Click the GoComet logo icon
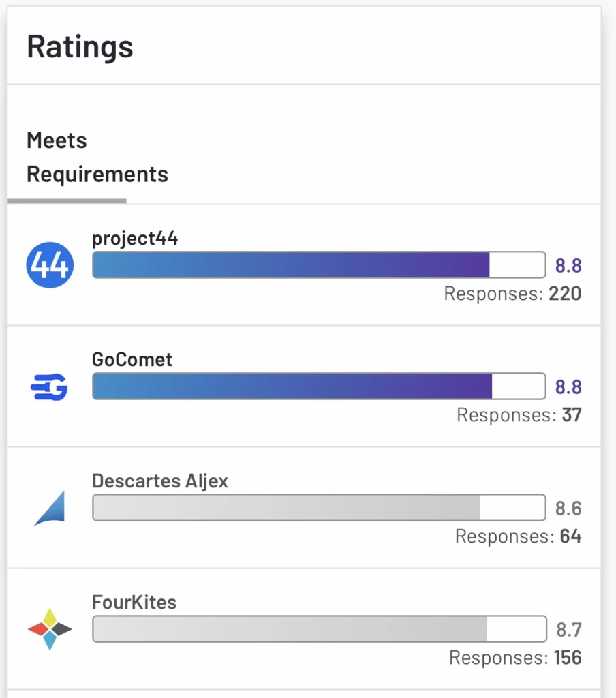The width and height of the screenshot is (616, 698). point(49,387)
